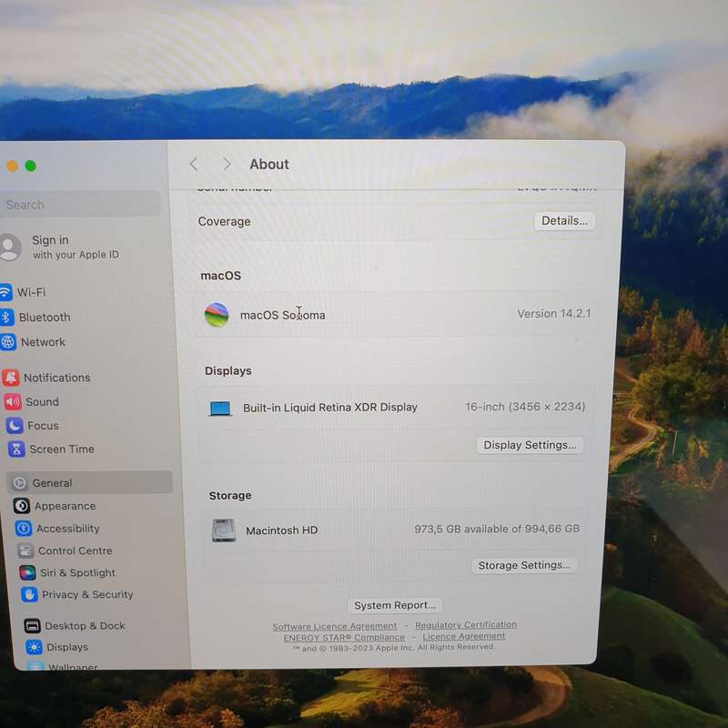Image resolution: width=728 pixels, height=728 pixels.
Task: Sign in with your Apple ID
Action: (x=76, y=247)
